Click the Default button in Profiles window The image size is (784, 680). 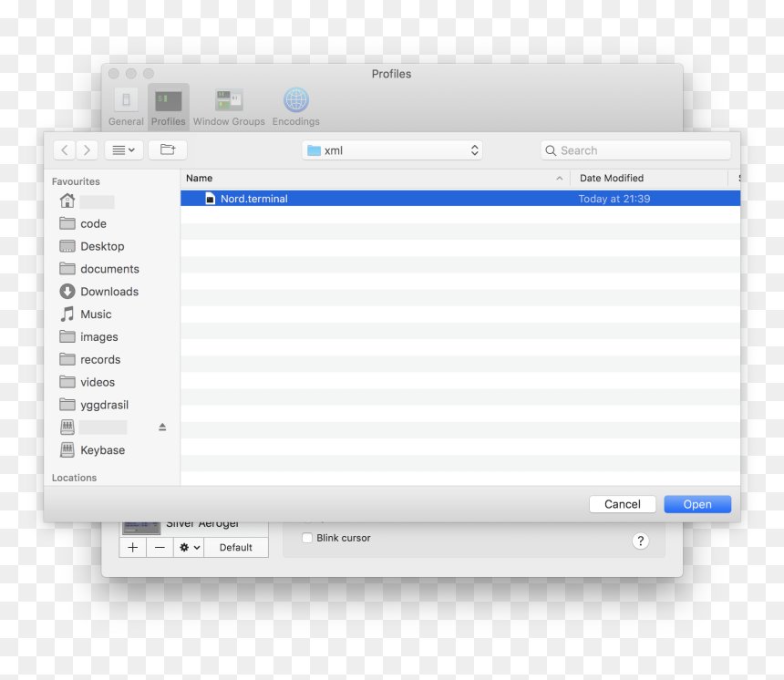236,548
